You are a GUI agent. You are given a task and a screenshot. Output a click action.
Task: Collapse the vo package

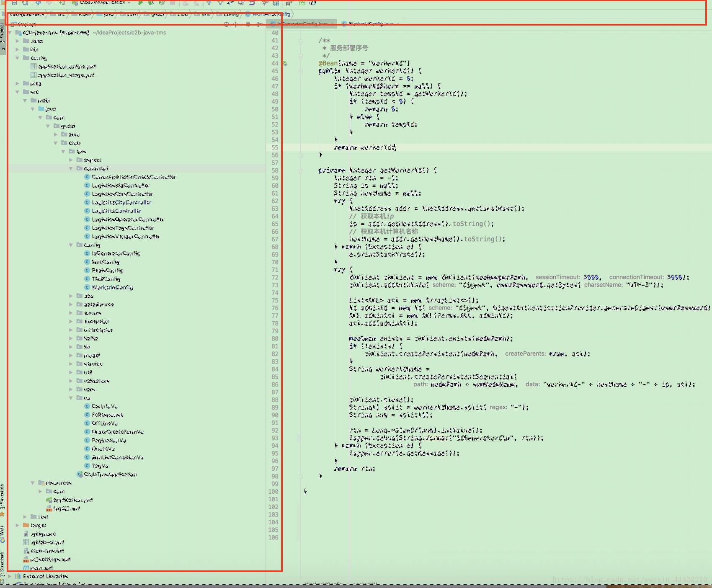pyautogui.click(x=71, y=398)
